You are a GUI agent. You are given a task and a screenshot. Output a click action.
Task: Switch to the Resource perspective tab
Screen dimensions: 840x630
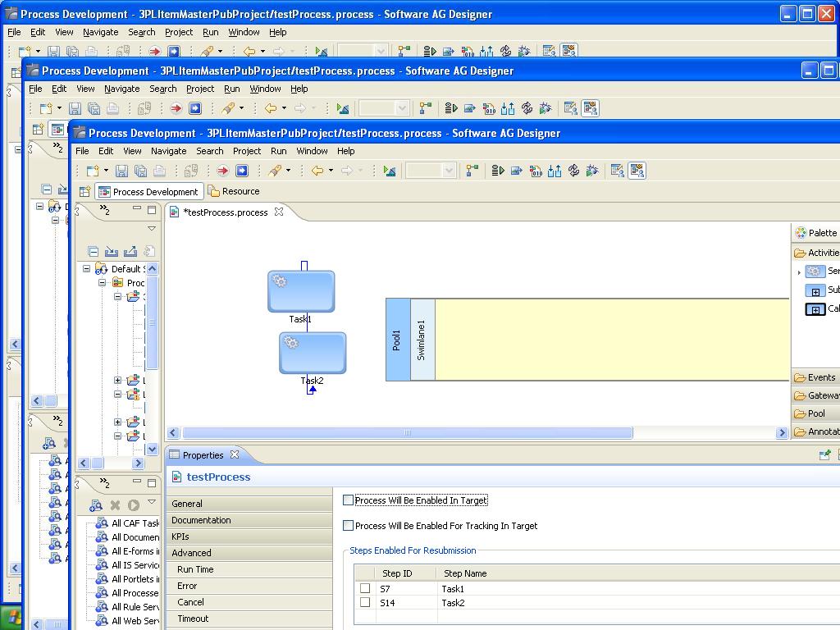(234, 191)
